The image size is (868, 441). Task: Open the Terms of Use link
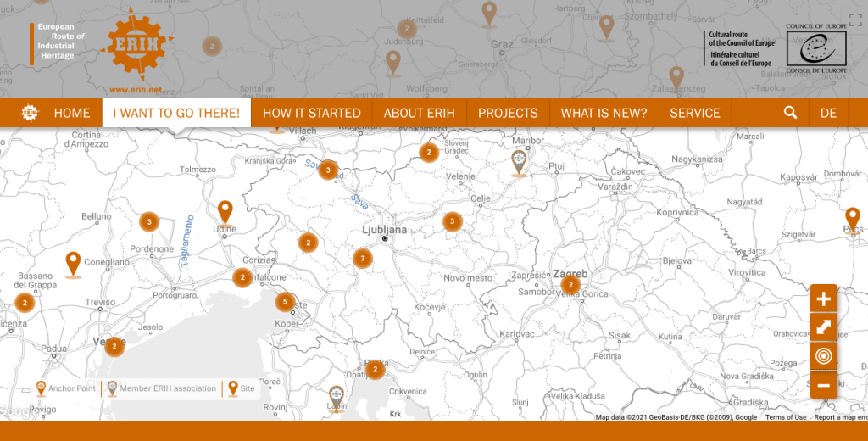click(x=786, y=417)
